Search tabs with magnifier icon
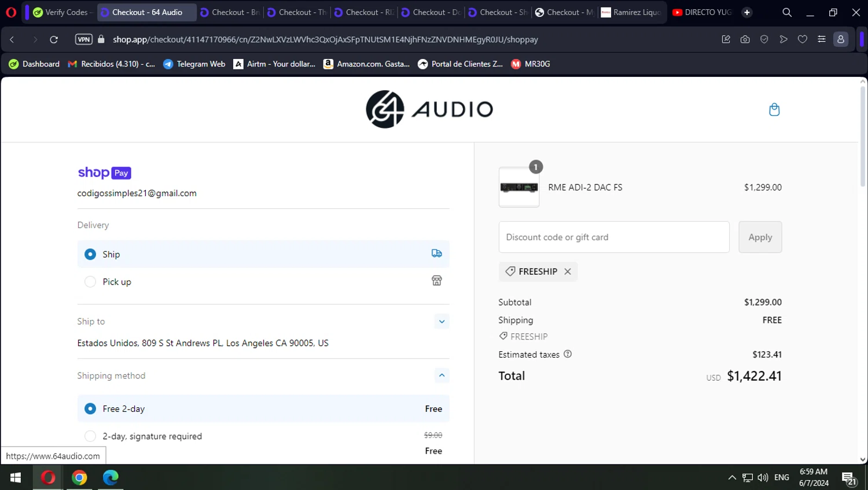 (x=787, y=12)
